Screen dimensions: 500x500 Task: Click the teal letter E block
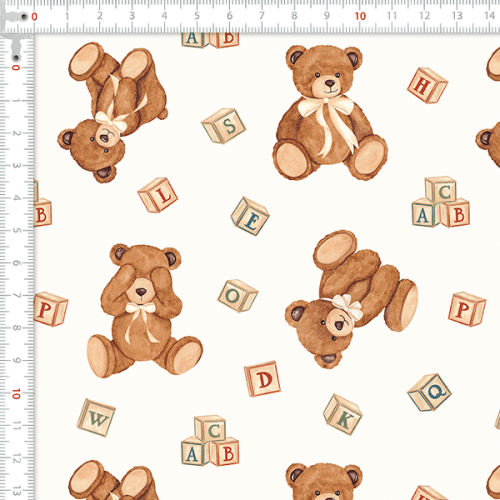[x=250, y=216]
